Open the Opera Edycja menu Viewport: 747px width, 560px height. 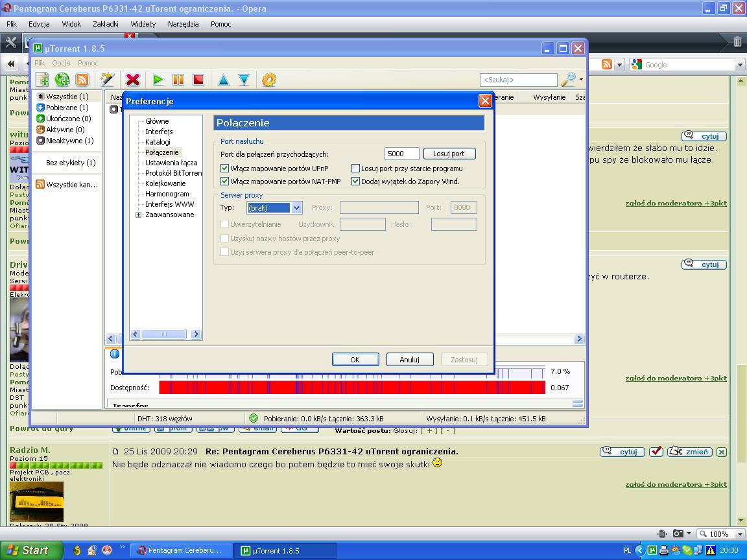[x=39, y=24]
